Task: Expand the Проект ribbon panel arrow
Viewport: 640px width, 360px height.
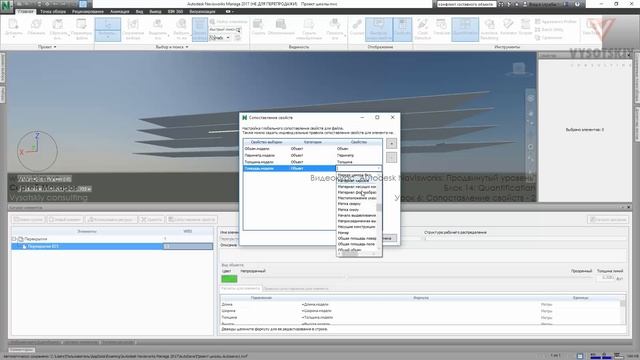Action: click(55, 47)
